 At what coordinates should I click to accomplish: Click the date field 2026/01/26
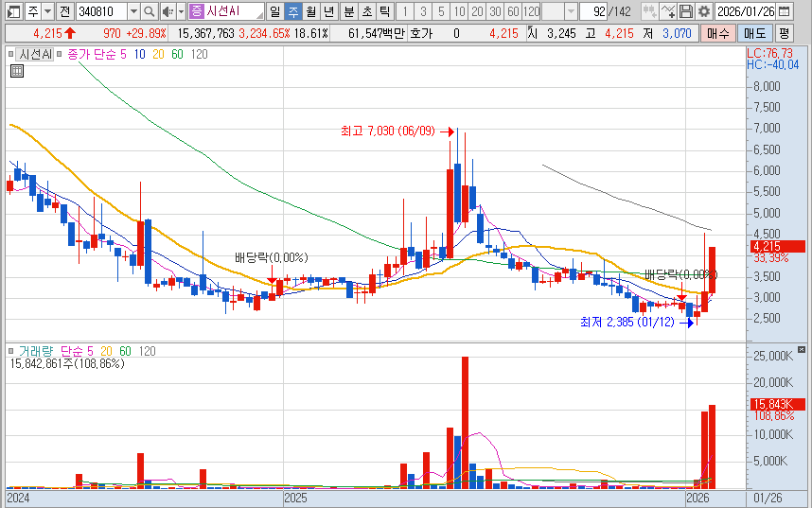pos(745,10)
